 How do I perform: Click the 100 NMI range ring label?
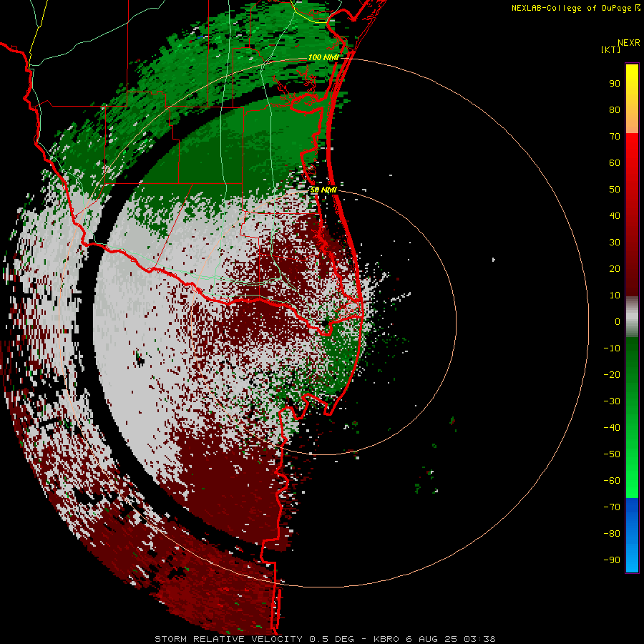tap(323, 57)
